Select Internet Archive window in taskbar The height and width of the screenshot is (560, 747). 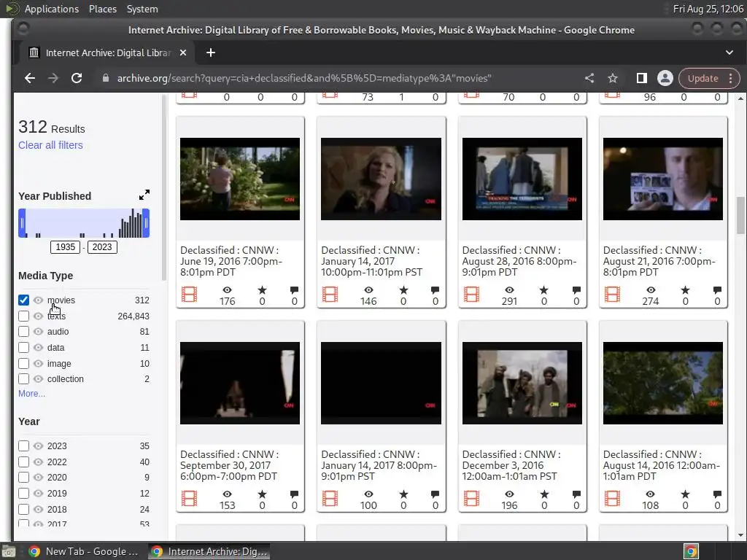[209, 551]
